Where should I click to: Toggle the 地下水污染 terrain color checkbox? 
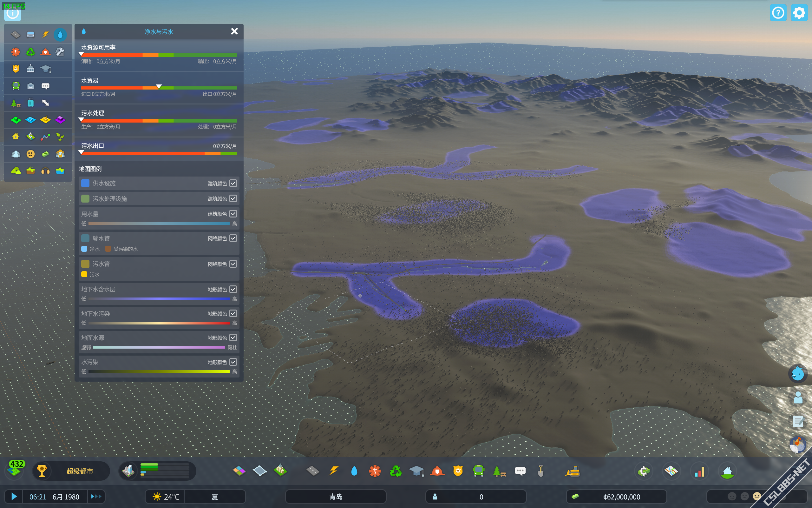pos(233,313)
